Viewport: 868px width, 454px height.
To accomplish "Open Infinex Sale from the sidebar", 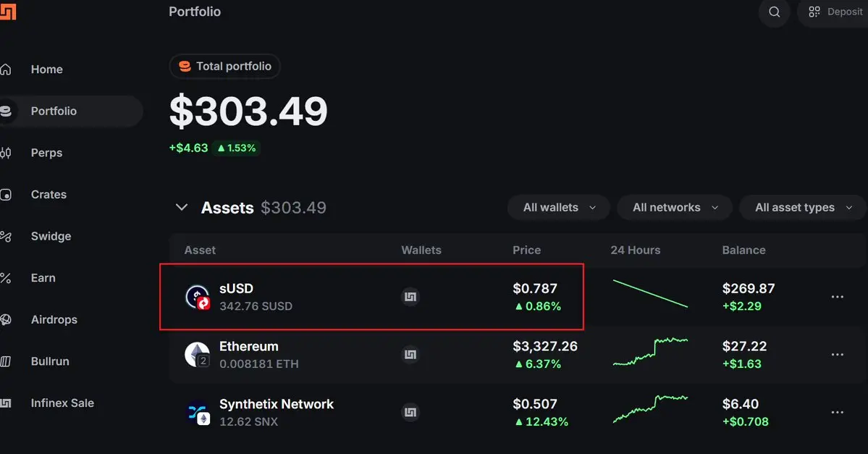I will tap(62, 403).
